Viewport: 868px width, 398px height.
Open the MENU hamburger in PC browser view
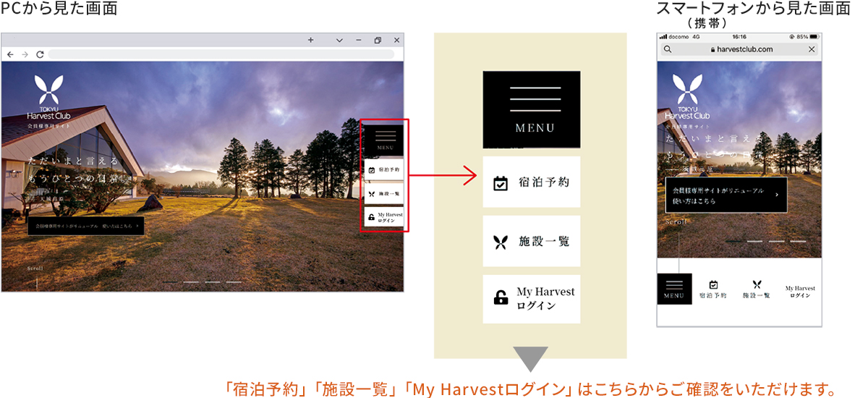point(385,139)
